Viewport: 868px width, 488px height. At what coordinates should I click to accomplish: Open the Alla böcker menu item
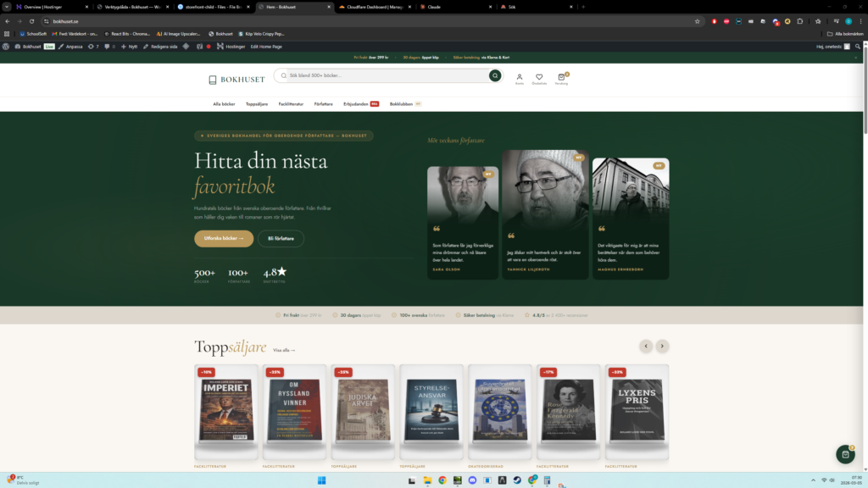click(224, 103)
